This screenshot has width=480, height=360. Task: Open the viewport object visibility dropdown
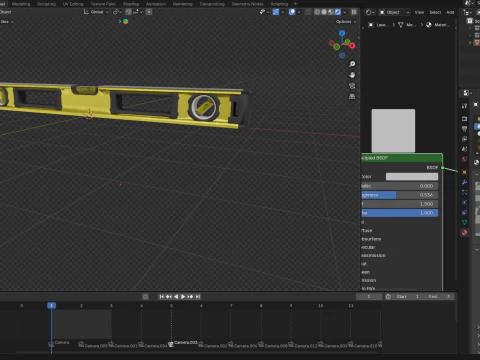(x=264, y=12)
